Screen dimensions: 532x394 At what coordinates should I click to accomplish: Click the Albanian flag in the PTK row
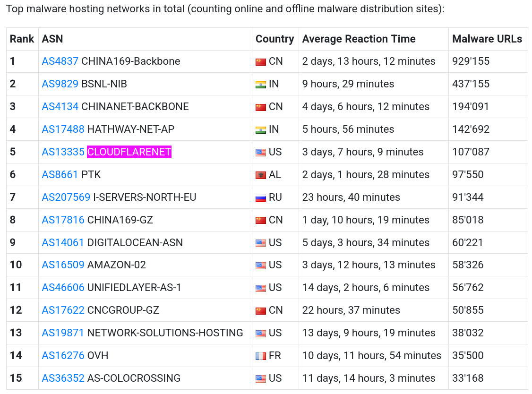[260, 175]
